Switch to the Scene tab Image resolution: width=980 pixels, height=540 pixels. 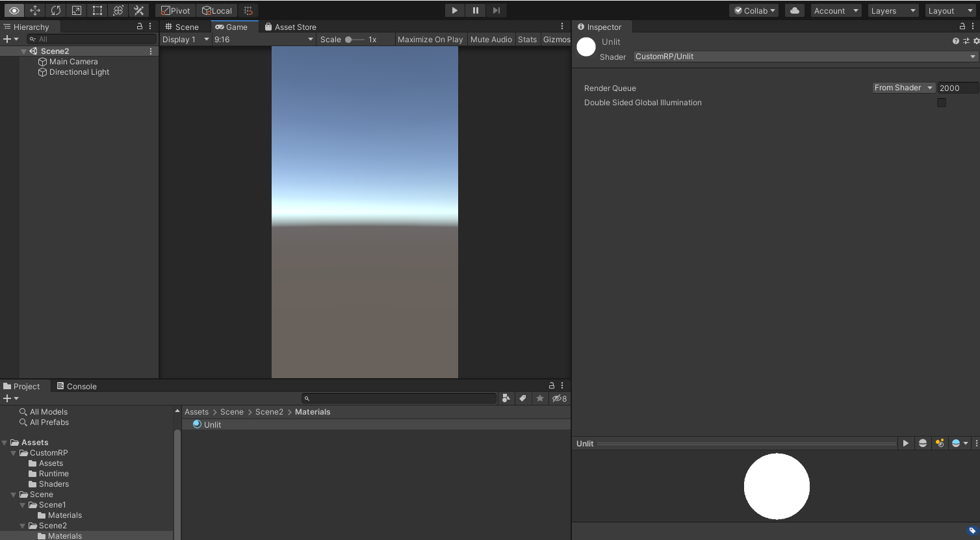(x=182, y=27)
